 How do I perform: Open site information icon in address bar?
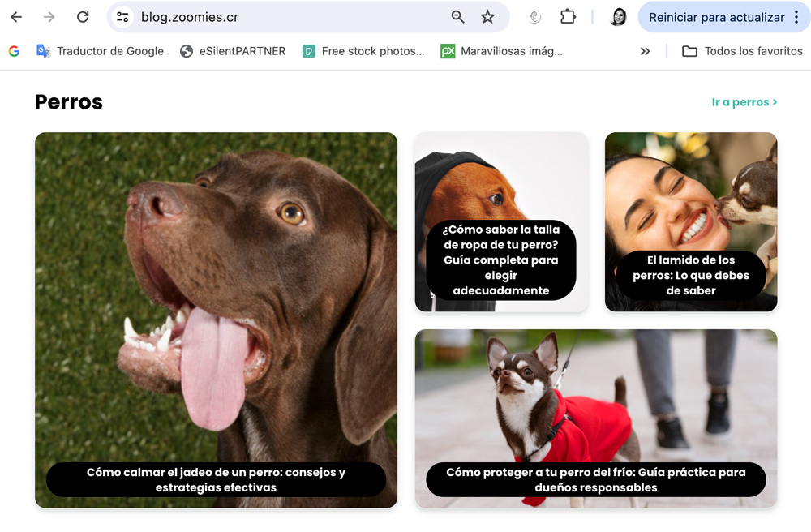coord(122,17)
